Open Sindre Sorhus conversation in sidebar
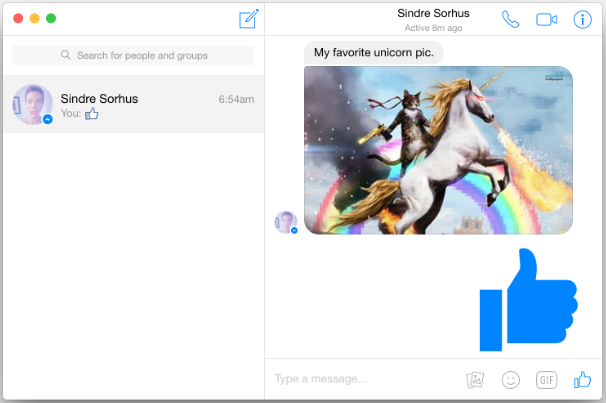The image size is (606, 403). coord(133,104)
